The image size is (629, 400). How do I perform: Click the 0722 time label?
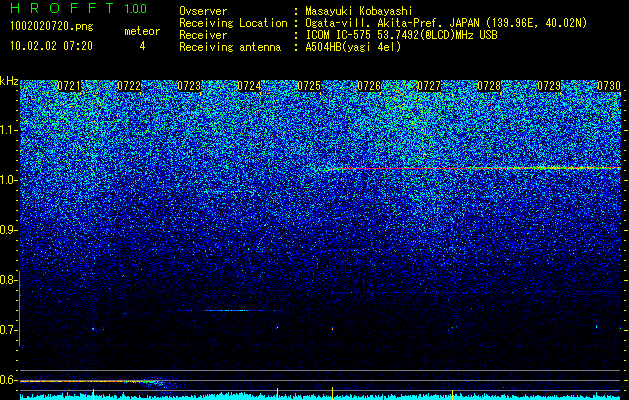coord(129,86)
